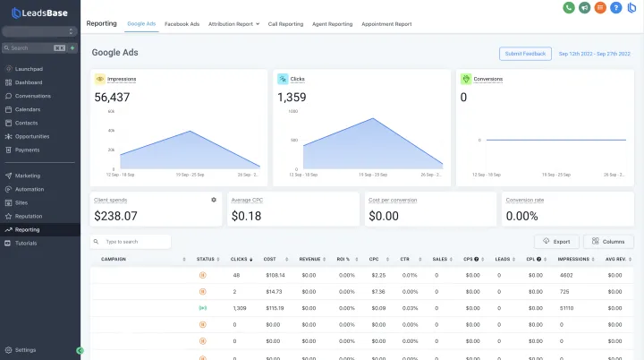
Task: Click the sidebar Search field
Action: [x=34, y=48]
